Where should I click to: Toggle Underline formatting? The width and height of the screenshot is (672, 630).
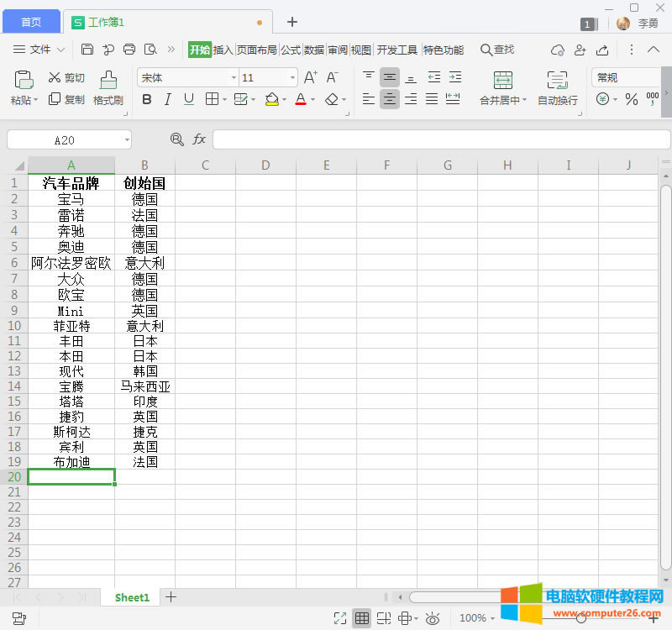[x=189, y=99]
